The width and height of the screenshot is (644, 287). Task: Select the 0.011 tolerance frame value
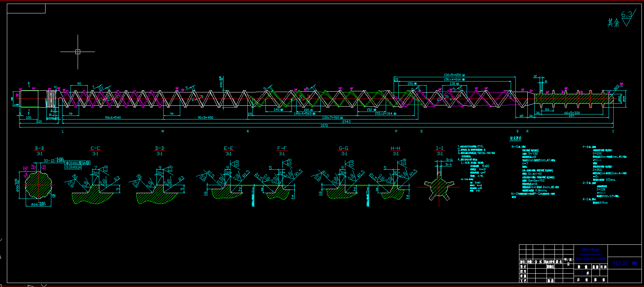[74, 167]
